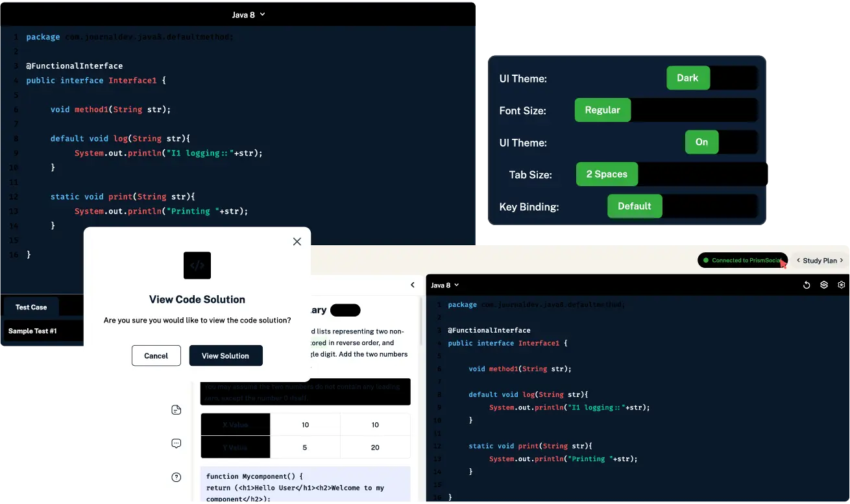The image size is (850, 504).
Task: Click the next arrow beside Study Plan
Action: (x=842, y=260)
